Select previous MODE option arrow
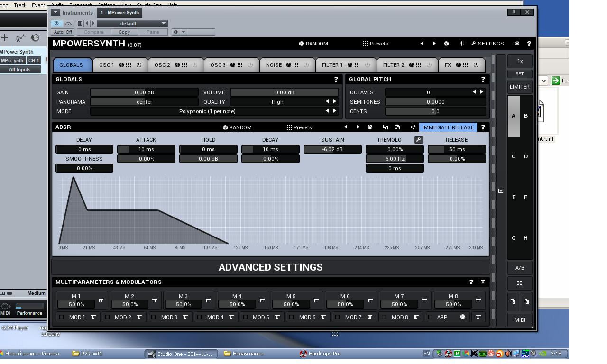This screenshot has height=364, width=607. click(x=327, y=111)
